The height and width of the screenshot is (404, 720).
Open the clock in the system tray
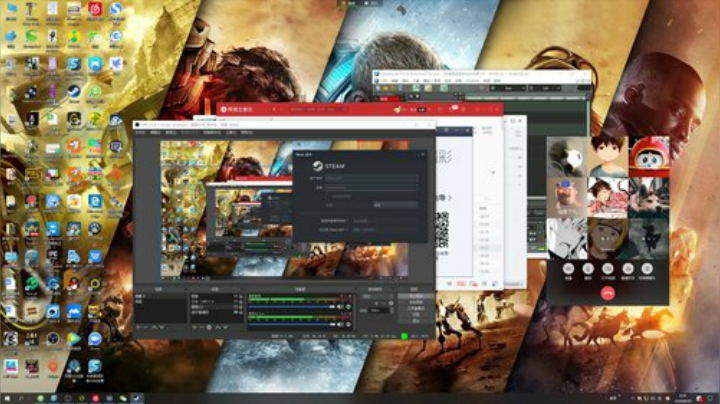683,398
